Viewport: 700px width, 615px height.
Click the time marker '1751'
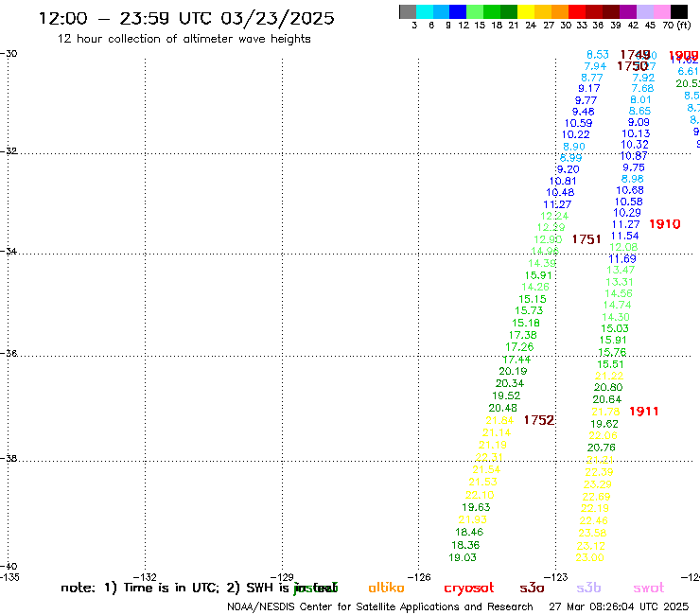(586, 239)
